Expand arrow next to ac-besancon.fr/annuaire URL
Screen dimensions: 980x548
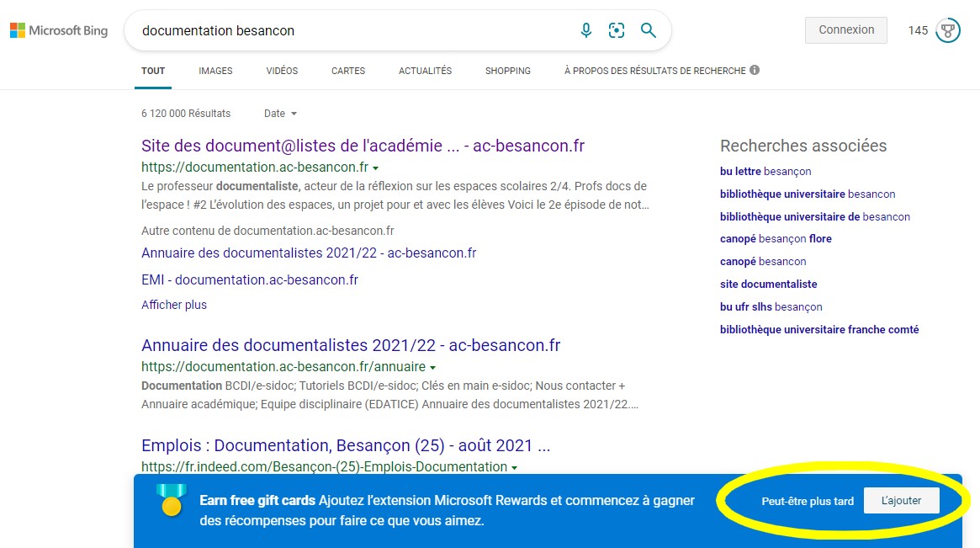coord(432,368)
